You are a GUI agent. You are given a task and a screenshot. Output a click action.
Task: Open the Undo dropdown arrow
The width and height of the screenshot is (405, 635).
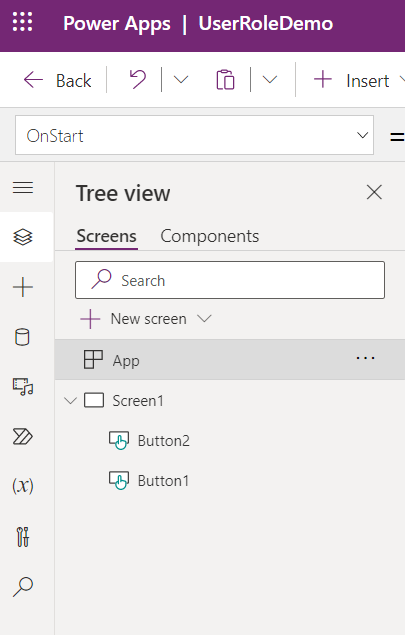[x=181, y=79]
